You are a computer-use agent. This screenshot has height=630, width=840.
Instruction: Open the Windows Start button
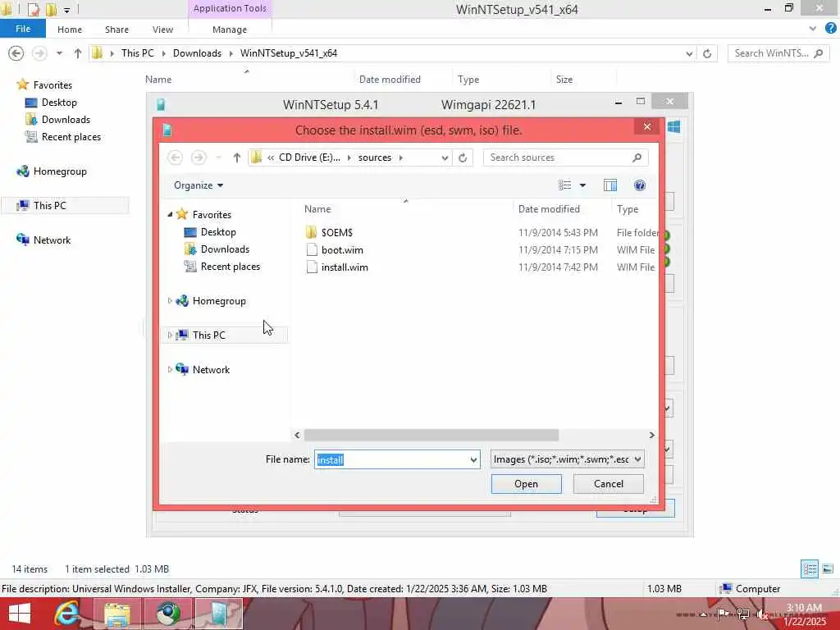tap(20, 614)
